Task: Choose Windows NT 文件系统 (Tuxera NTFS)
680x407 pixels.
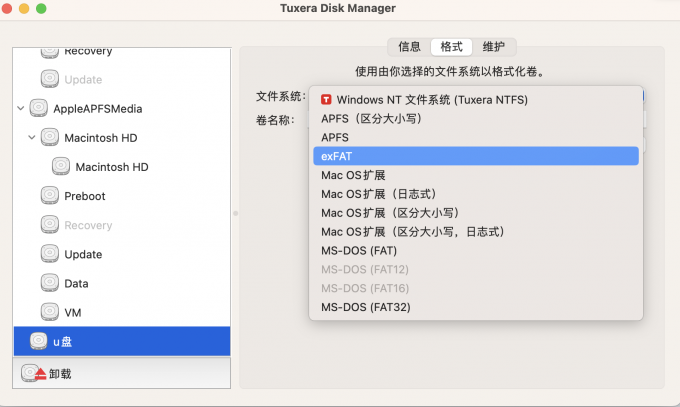Action: pos(476,100)
